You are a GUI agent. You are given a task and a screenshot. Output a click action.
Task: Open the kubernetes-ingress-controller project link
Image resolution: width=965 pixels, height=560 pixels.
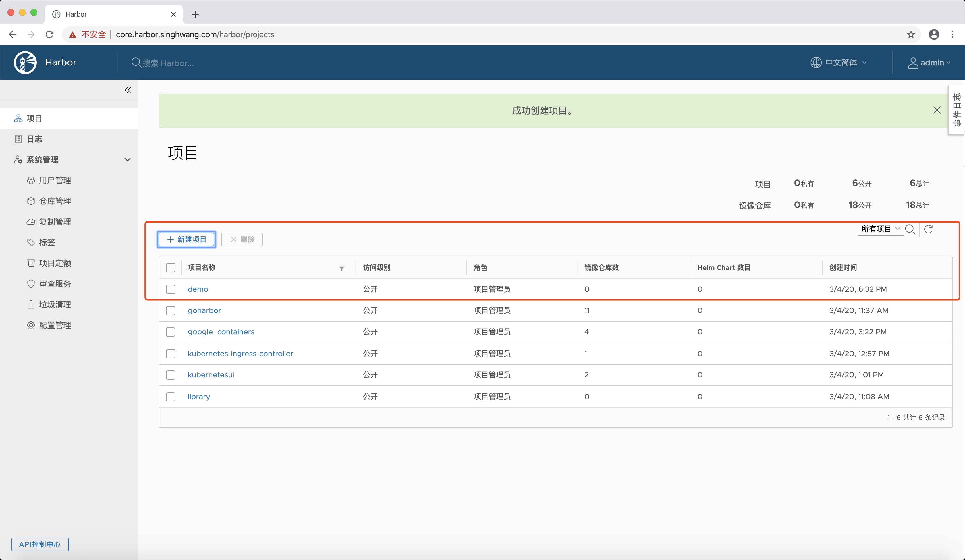tap(240, 354)
